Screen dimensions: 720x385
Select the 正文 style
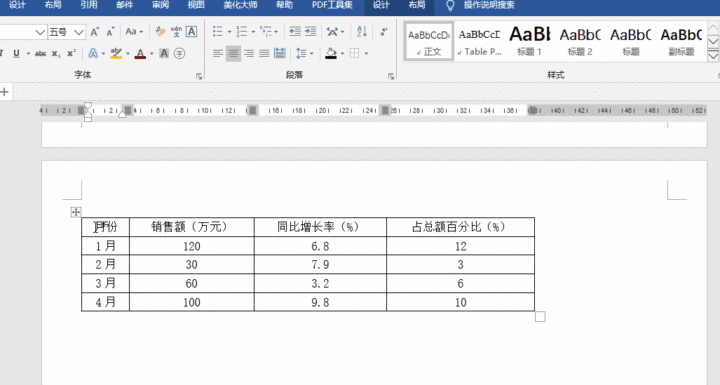coord(429,41)
